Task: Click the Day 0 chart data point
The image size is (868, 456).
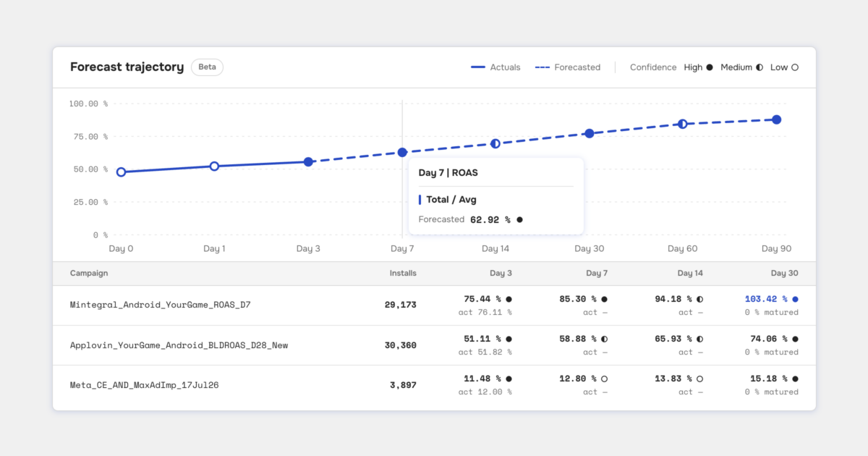Action: (x=121, y=172)
